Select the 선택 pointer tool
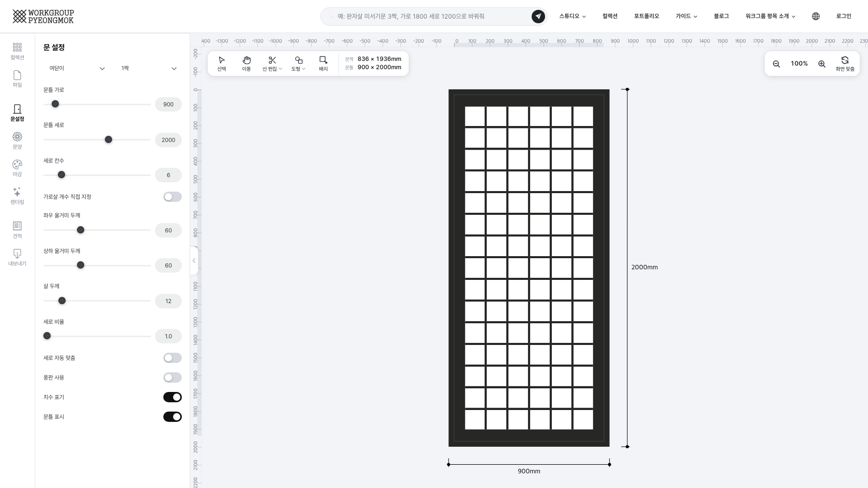 click(x=222, y=64)
